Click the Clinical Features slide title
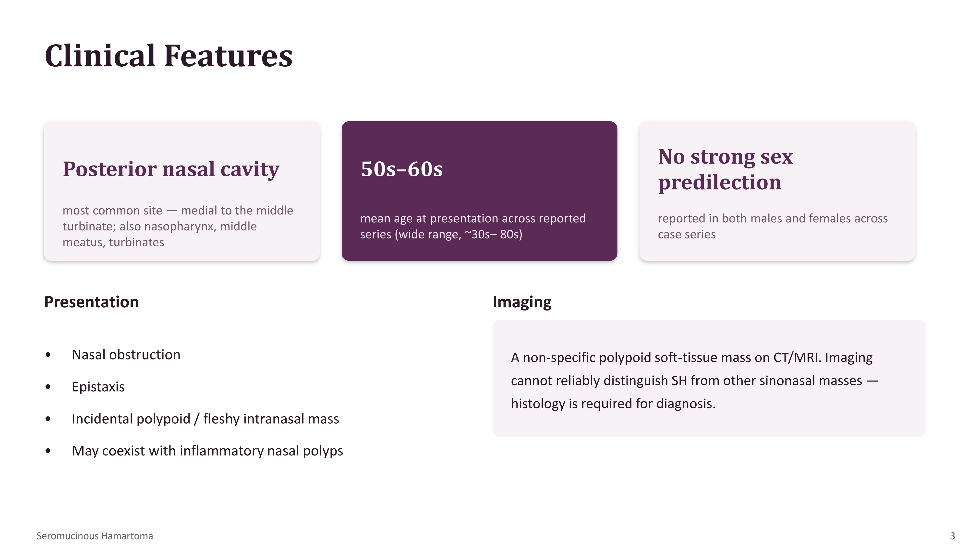Viewport: 980px width, 551px height. click(x=169, y=56)
